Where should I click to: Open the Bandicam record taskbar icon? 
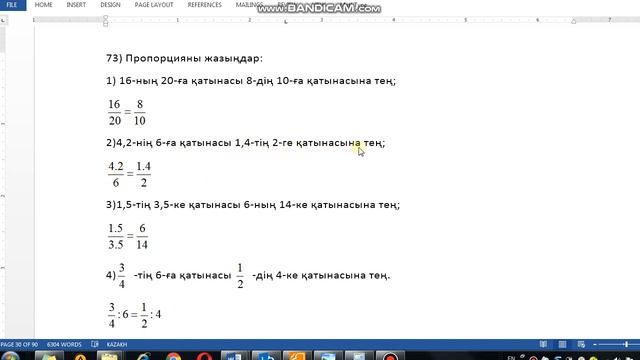390,356
